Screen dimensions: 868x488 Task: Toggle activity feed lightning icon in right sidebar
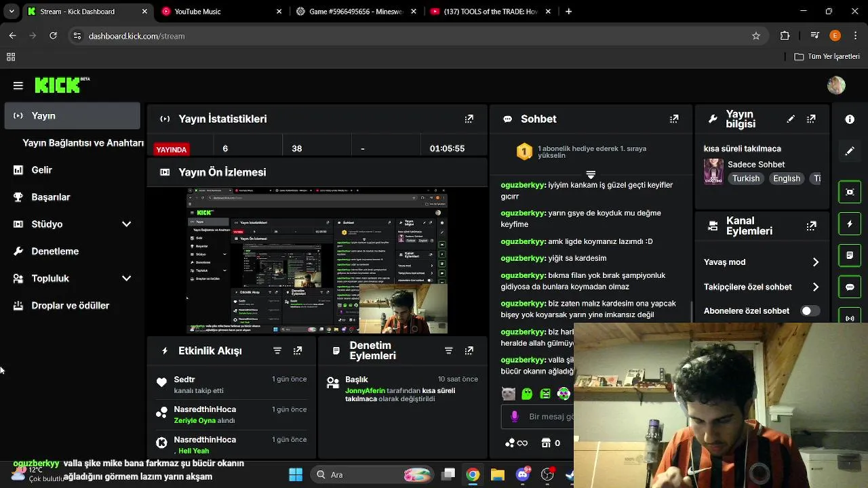click(850, 224)
